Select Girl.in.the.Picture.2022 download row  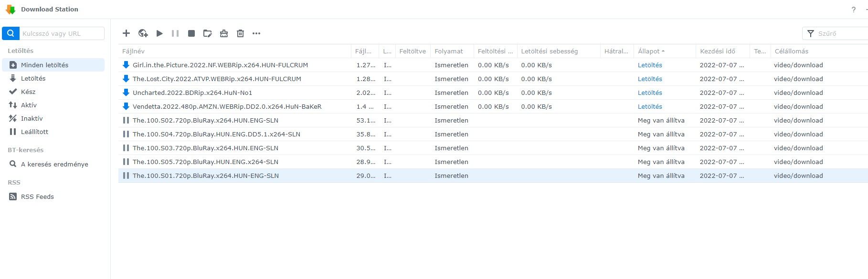click(493, 65)
